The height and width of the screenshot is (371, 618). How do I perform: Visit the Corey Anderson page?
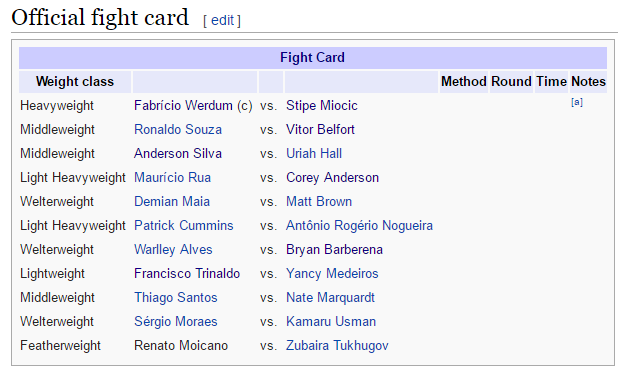(x=333, y=178)
